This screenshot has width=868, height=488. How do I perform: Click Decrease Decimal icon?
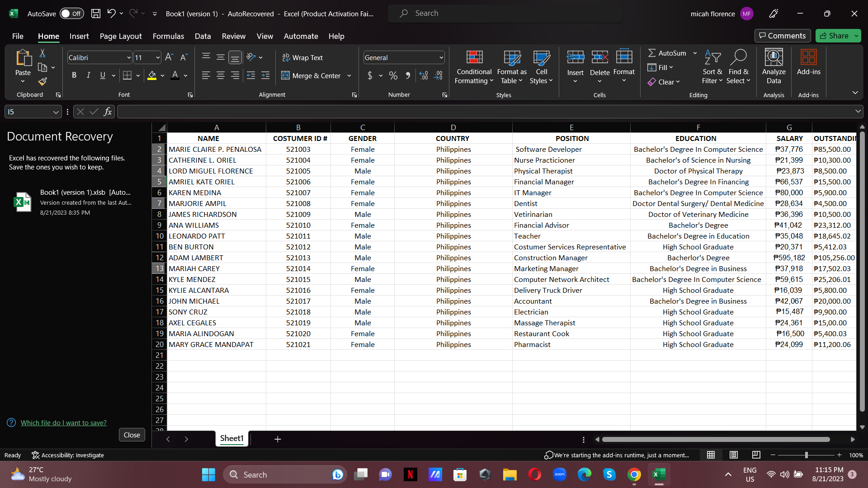(439, 75)
